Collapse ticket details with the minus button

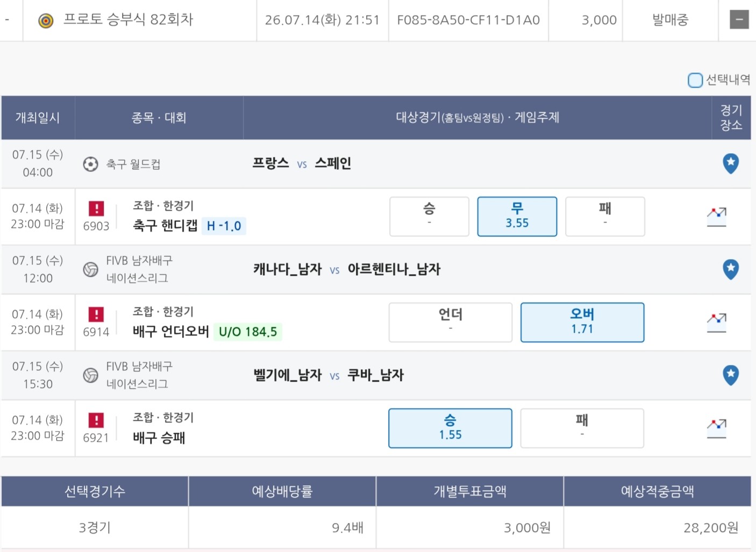(x=739, y=20)
